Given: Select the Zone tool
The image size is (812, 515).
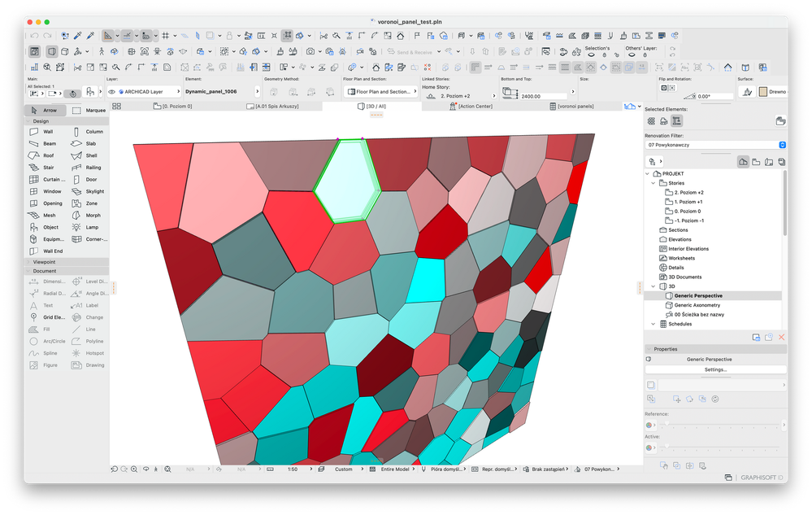Looking at the screenshot, I should (x=89, y=203).
